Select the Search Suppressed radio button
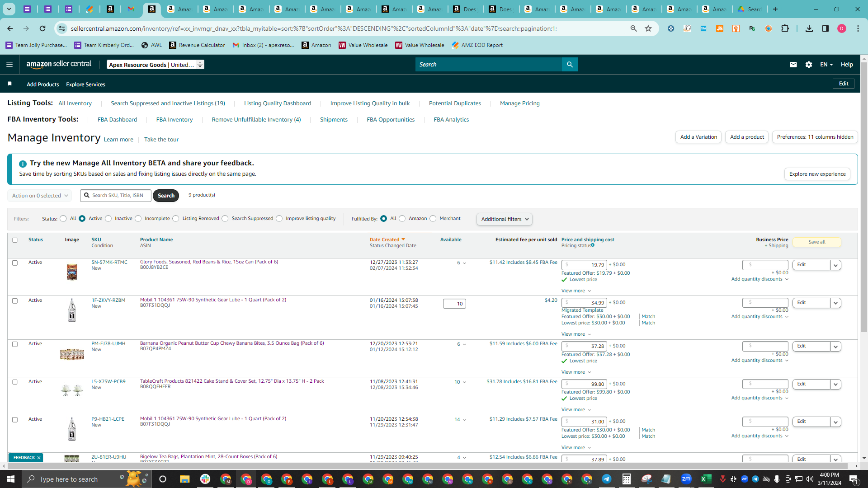Screen dimensions: 868x488 coord(225,219)
